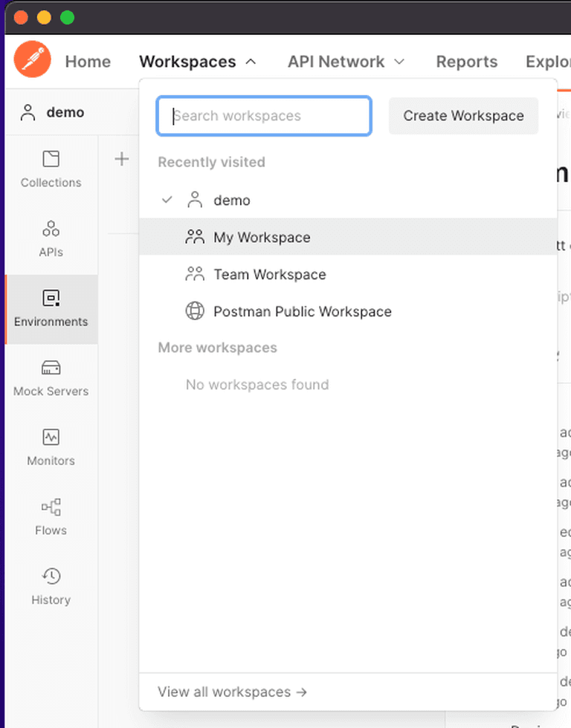Click the checkmark next to demo
This screenshot has height=728, width=571.
click(x=167, y=200)
